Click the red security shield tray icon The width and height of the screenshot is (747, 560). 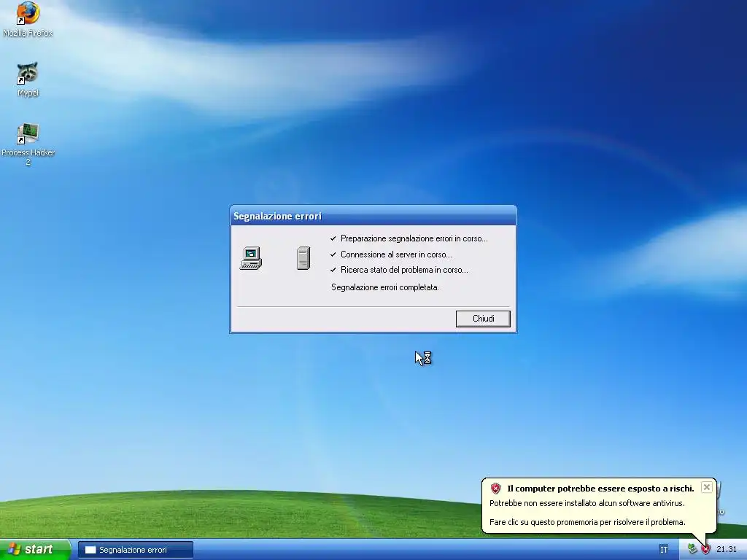pos(705,550)
